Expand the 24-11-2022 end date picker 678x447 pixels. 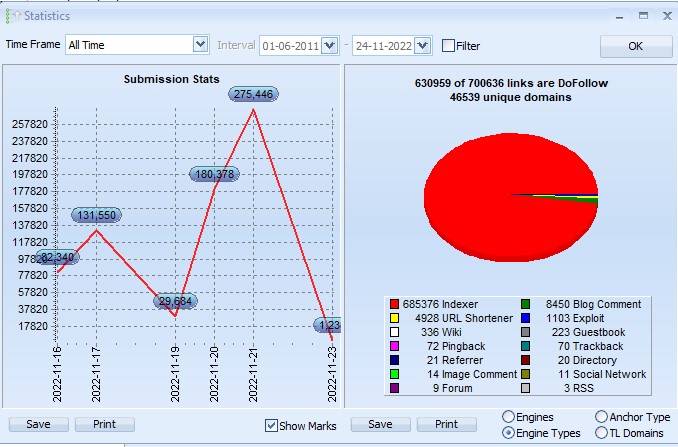(x=422, y=45)
